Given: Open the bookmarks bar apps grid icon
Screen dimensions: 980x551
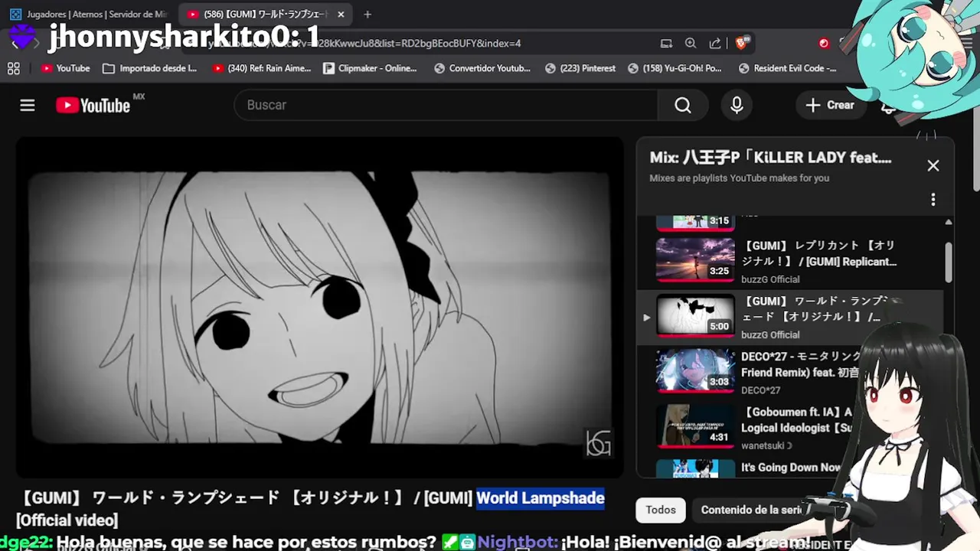Looking at the screenshot, I should pyautogui.click(x=14, y=69).
